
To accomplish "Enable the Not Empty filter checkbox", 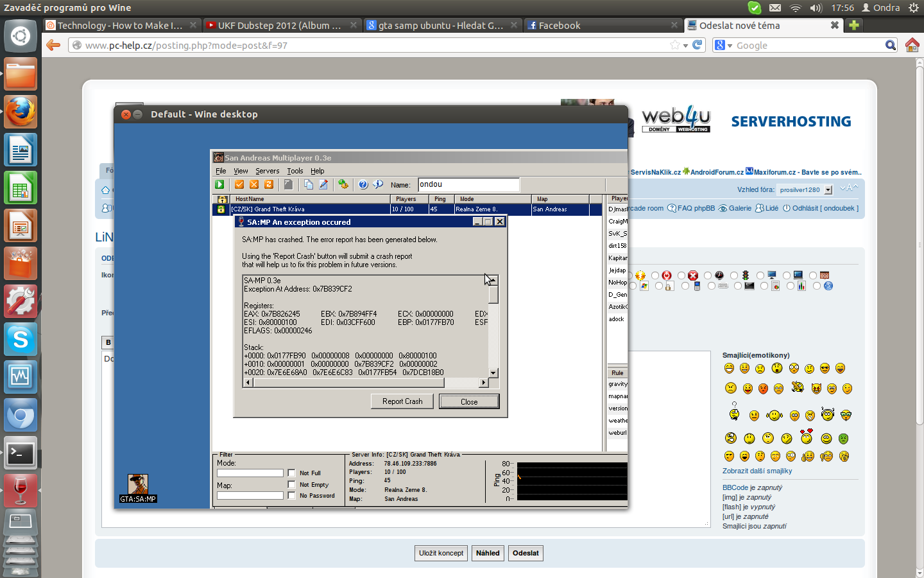I will [292, 485].
